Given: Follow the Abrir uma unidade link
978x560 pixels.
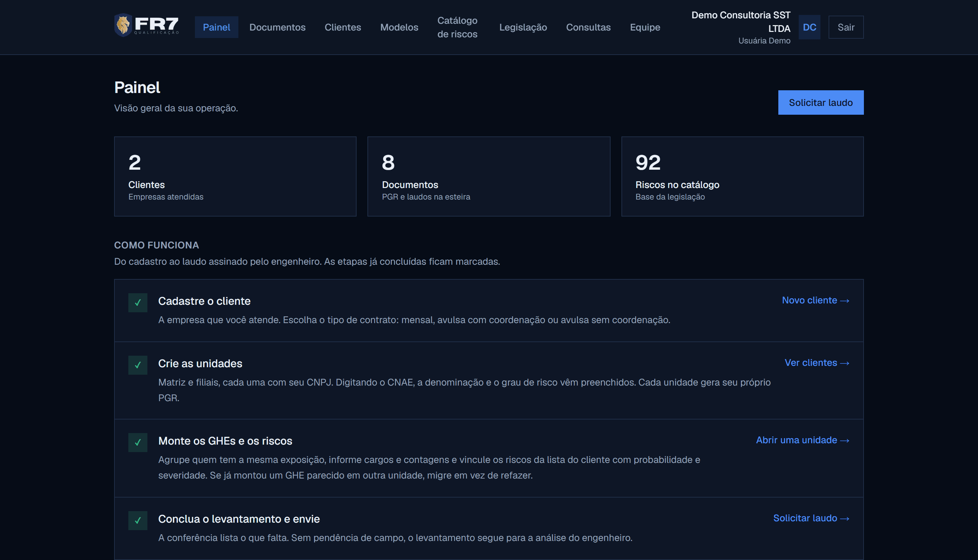Looking at the screenshot, I should (x=802, y=440).
